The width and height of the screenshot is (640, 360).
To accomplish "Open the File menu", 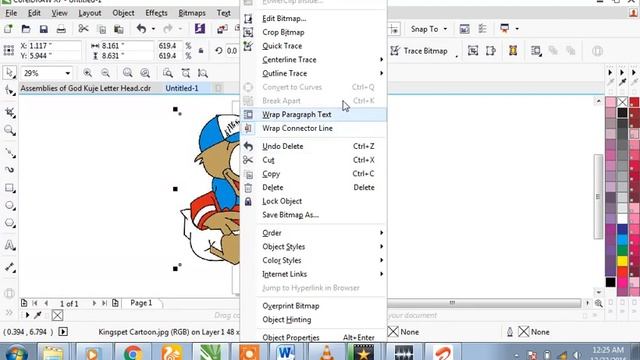I will (11, 13).
